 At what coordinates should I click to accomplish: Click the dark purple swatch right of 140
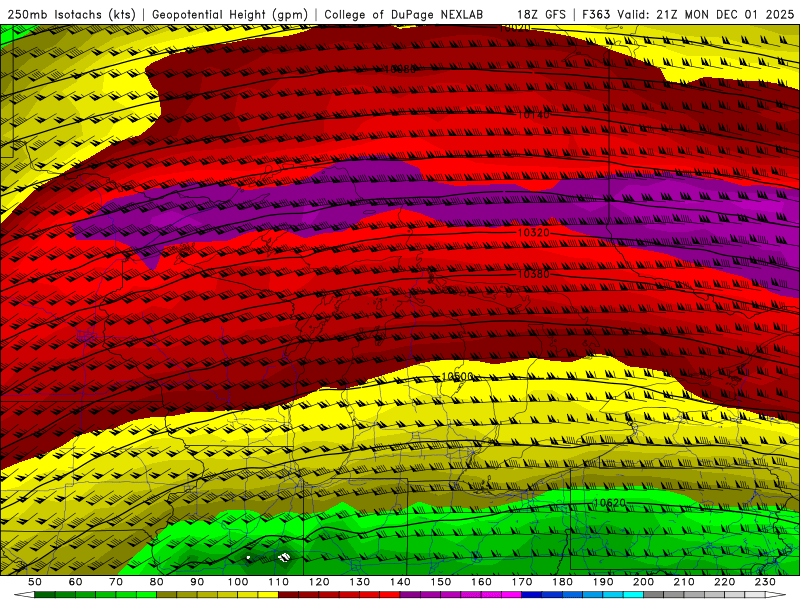(410, 595)
